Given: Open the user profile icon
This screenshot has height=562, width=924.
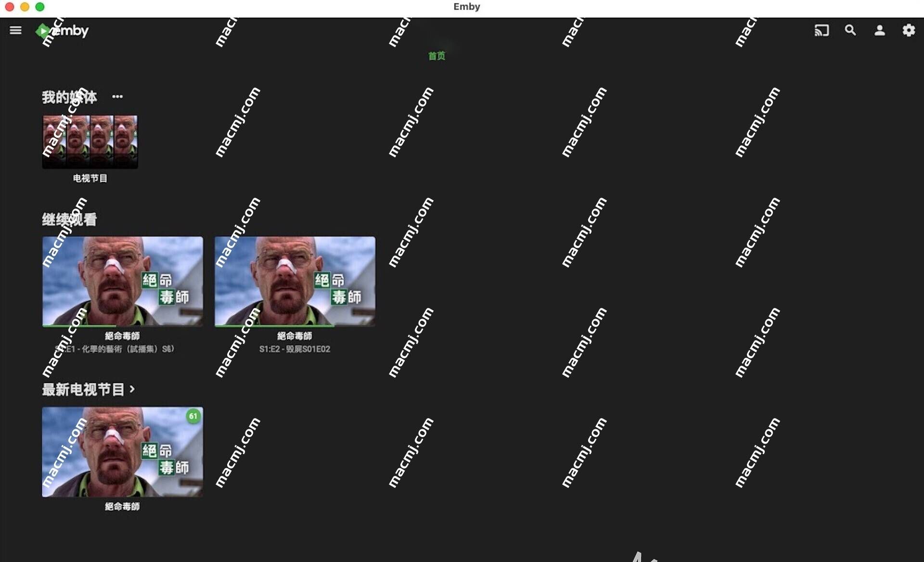Looking at the screenshot, I should point(880,30).
